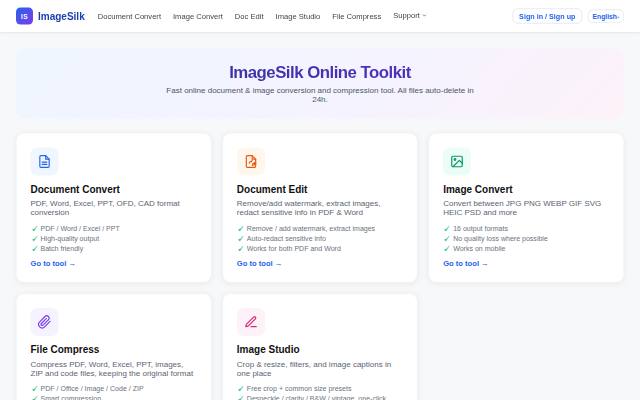Click the 'Batch friendly' feature line
This screenshot has width=640, height=400.
(x=57, y=249)
